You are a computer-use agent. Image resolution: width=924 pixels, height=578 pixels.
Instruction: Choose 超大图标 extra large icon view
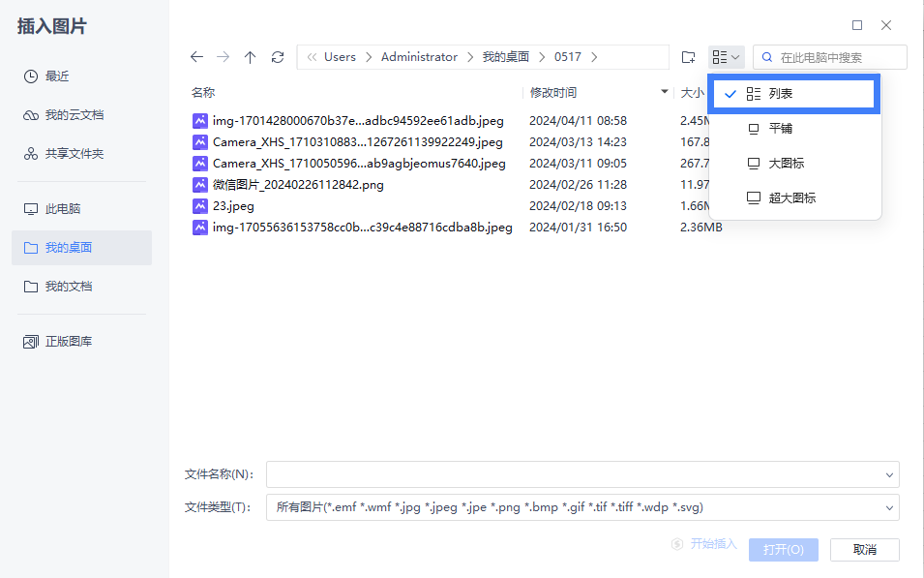point(791,198)
